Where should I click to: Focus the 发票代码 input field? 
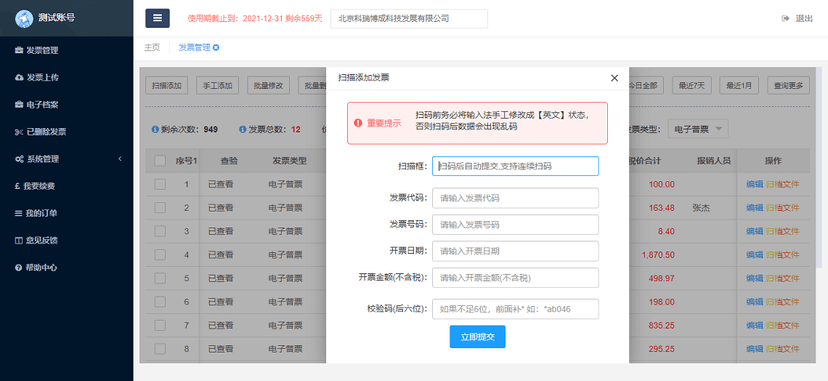pos(515,198)
